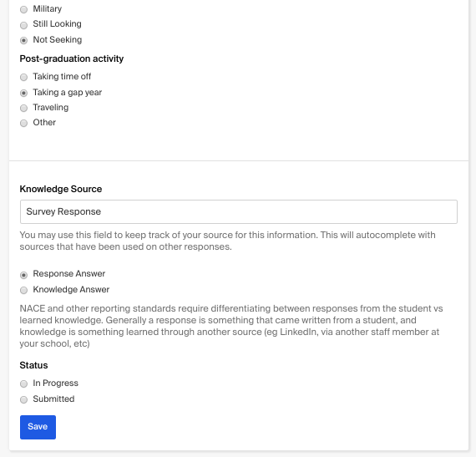Click the "Submitted" label text
Image resolution: width=476 pixels, height=457 pixels.
tap(53, 399)
